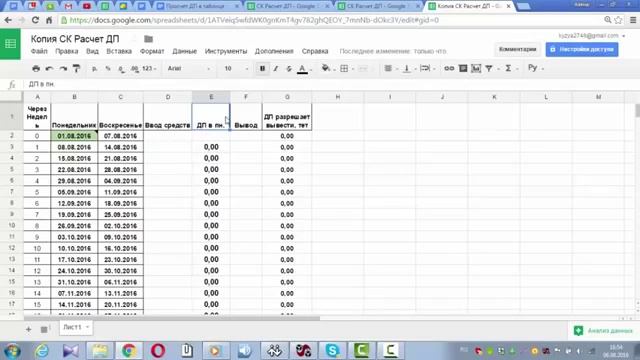This screenshot has height=360, width=640.
Task: Click the print icon in toolbar
Action: click(x=36, y=69)
